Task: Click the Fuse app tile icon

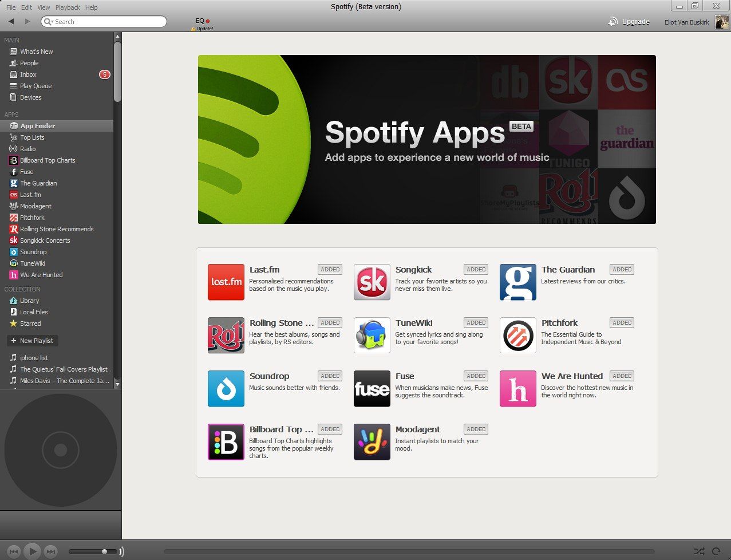Action: point(372,389)
